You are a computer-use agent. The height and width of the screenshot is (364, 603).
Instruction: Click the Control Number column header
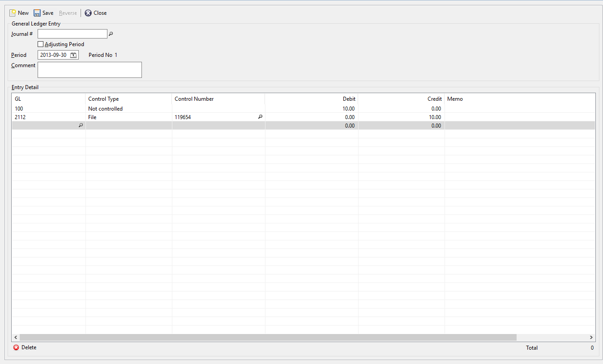click(218, 99)
